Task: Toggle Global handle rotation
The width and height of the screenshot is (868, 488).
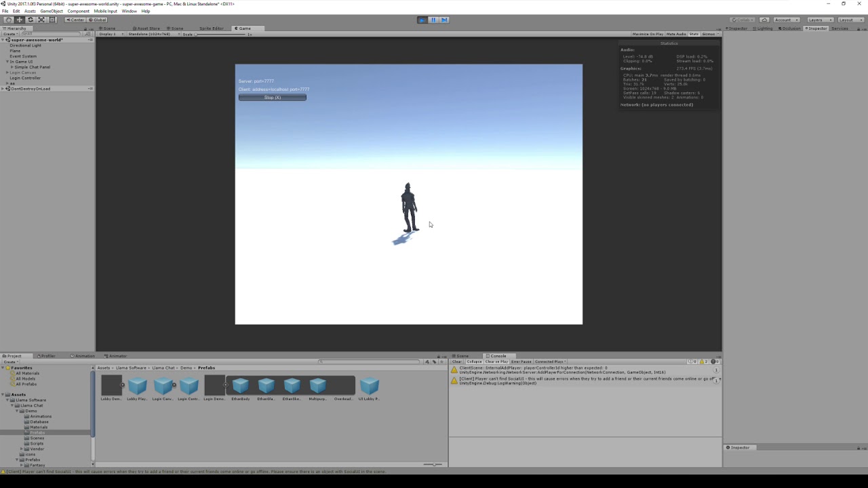Action: coord(98,20)
